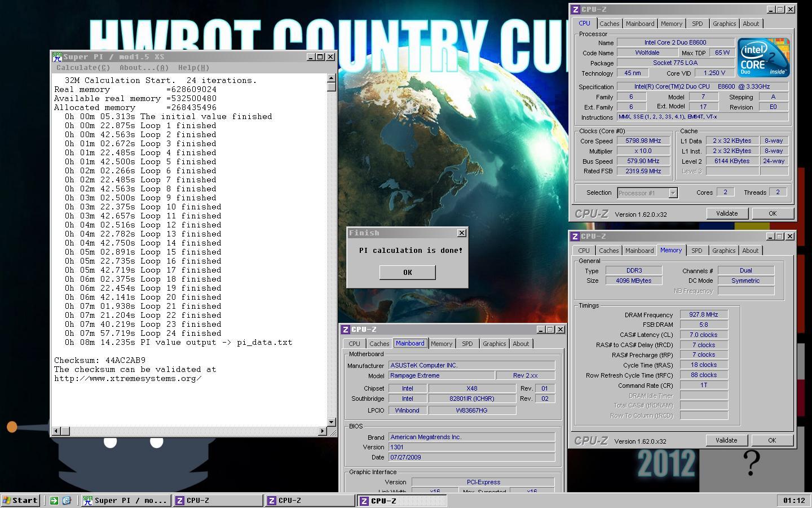
Task: Click Validate in the CPU-Z Memory window
Action: click(x=726, y=440)
